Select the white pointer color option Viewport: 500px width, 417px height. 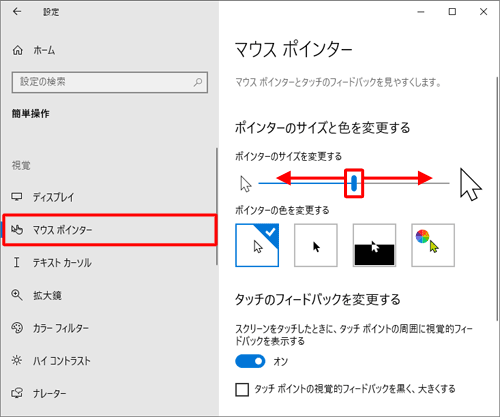tap(257, 245)
